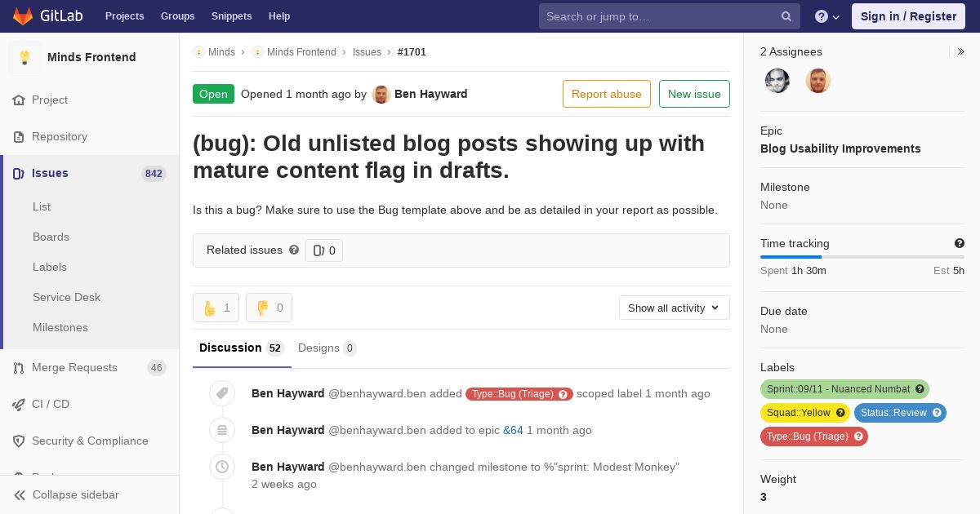Viewport: 980px width, 514px height.
Task: Click Type::Bug (Triage) label in activity
Action: pyautogui.click(x=513, y=394)
